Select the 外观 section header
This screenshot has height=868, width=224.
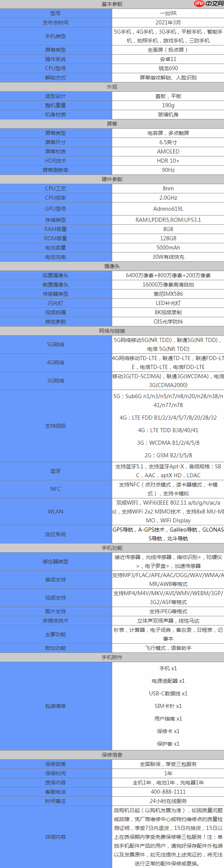coord(112,87)
